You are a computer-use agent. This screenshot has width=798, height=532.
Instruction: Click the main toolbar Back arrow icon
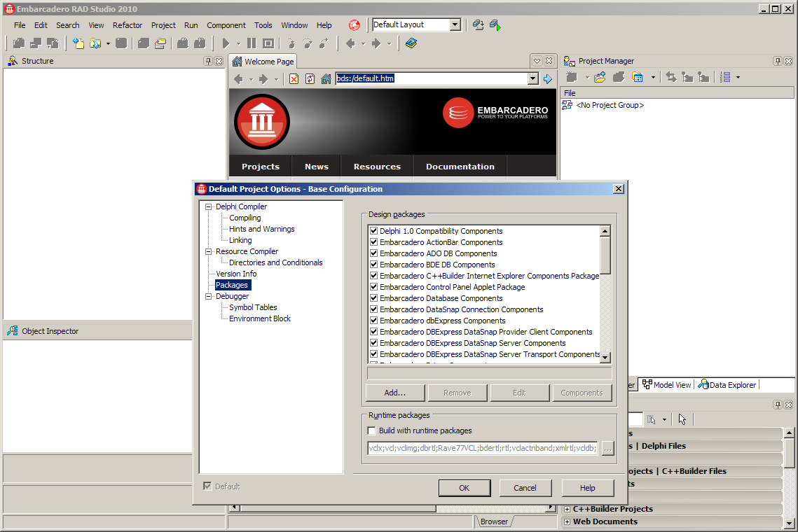click(350, 43)
